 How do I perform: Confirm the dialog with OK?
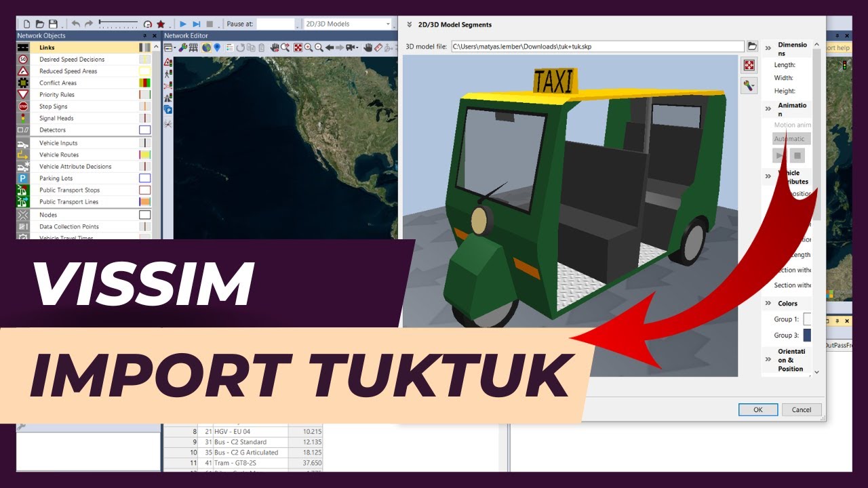[757, 409]
